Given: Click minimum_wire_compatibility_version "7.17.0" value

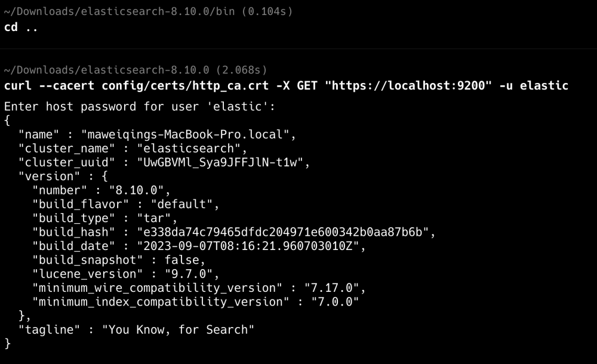Looking at the screenshot, I should (334, 288).
